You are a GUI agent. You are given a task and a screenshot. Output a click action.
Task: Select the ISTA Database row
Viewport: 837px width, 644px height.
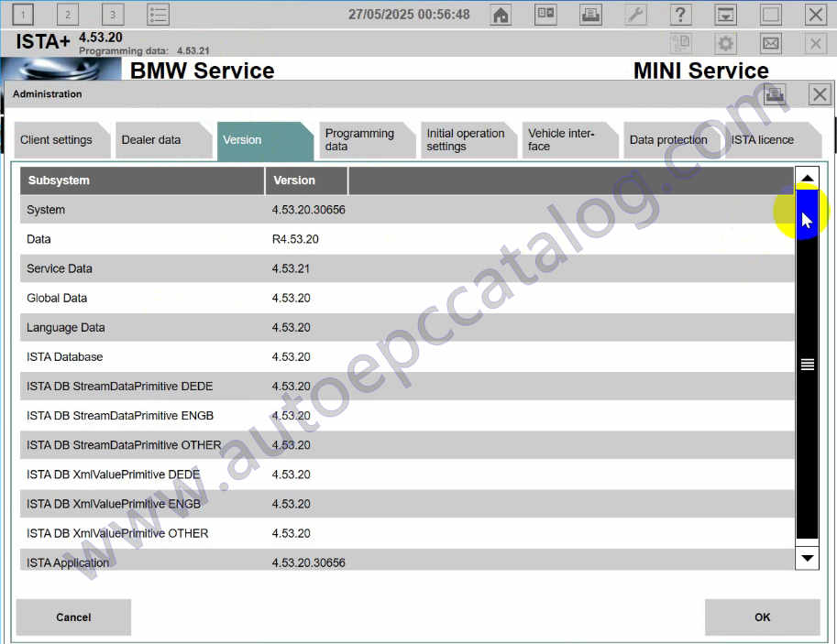407,356
